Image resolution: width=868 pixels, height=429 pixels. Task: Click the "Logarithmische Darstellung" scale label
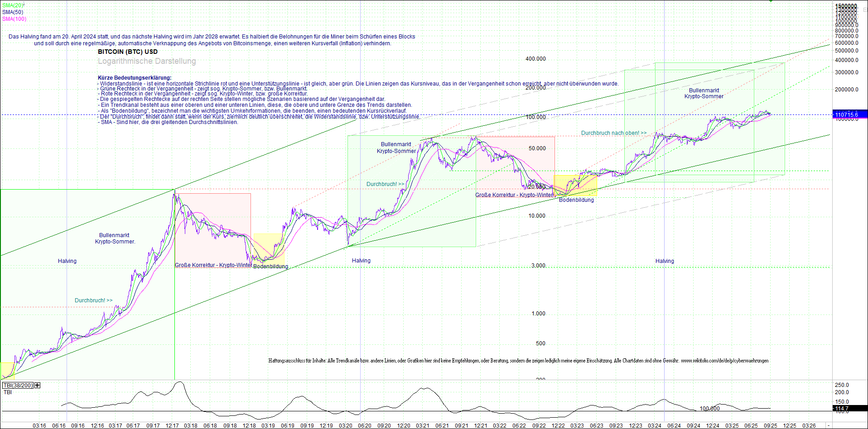[146, 61]
